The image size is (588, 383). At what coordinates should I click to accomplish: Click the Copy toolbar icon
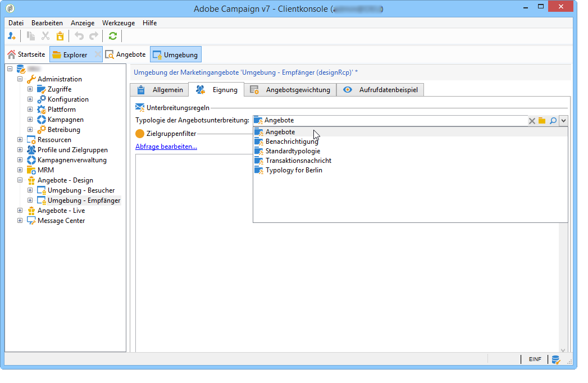(x=31, y=36)
